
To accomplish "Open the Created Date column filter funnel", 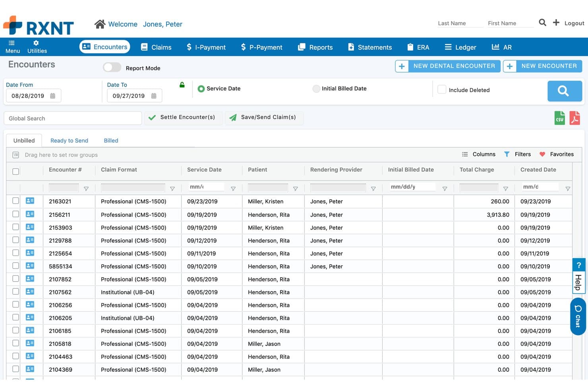I will pos(568,189).
